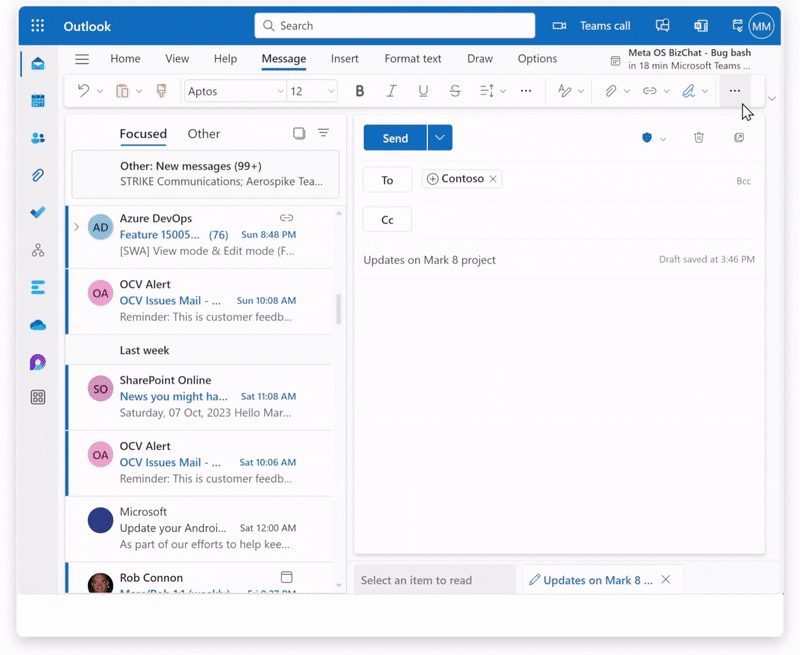Click the Styles icon
Image resolution: width=800 pixels, height=655 pixels.
point(564,91)
